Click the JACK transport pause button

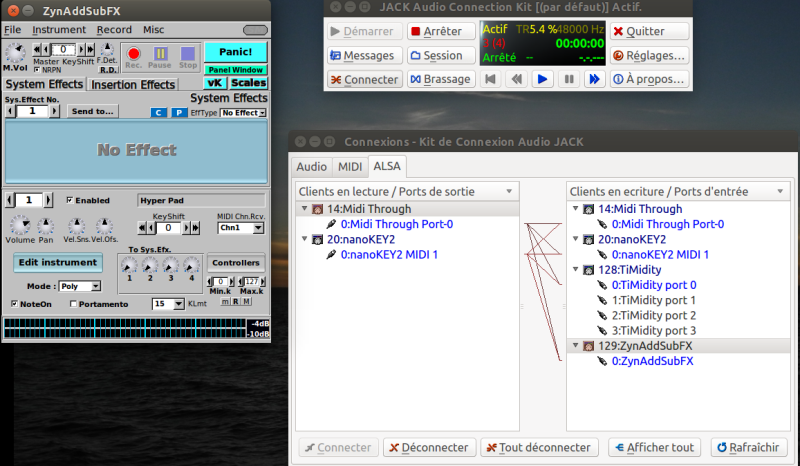coord(569,79)
